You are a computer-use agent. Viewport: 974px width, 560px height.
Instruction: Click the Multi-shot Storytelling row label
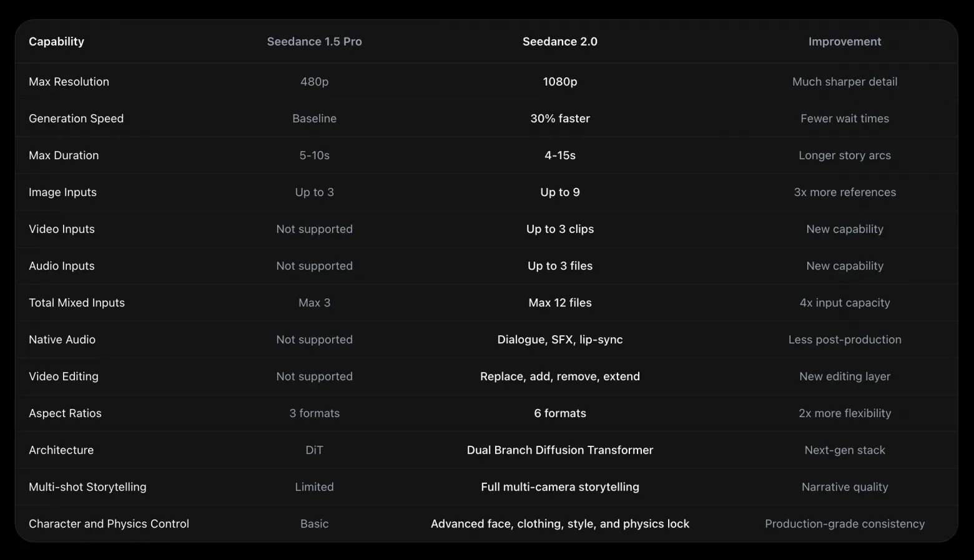tap(87, 487)
